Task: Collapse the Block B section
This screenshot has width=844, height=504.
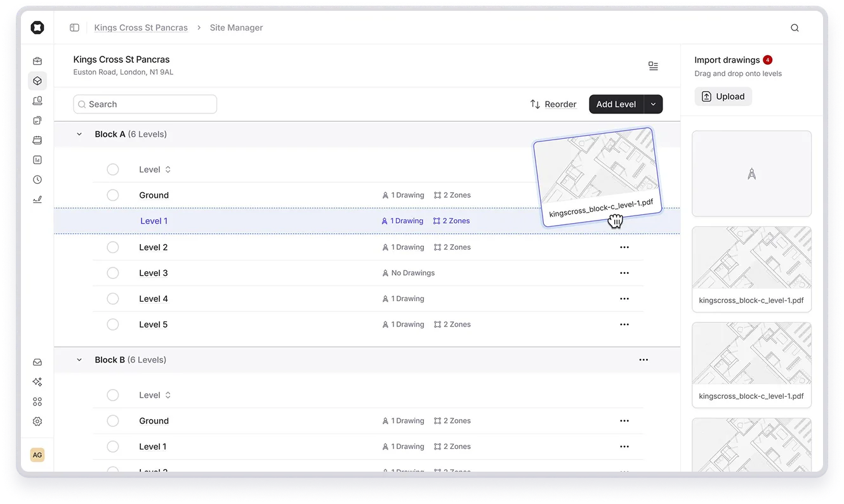Action: point(79,359)
